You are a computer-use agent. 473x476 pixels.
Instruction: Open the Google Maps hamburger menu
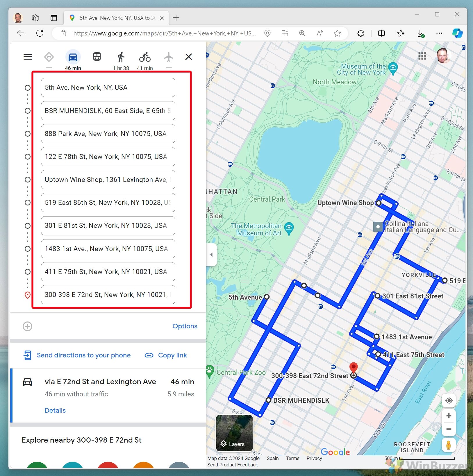tap(28, 57)
